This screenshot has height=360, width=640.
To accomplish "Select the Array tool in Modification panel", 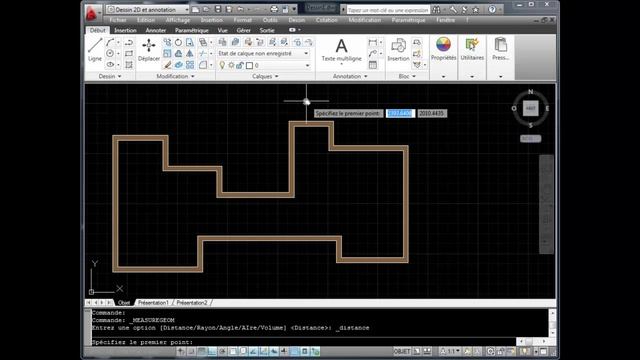I will 190,64.
